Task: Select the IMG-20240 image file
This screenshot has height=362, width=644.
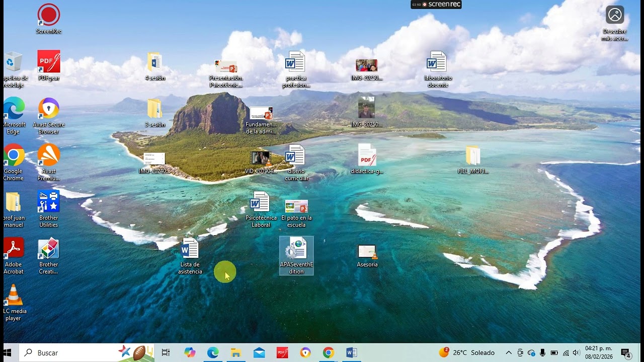Action: [x=154, y=163]
